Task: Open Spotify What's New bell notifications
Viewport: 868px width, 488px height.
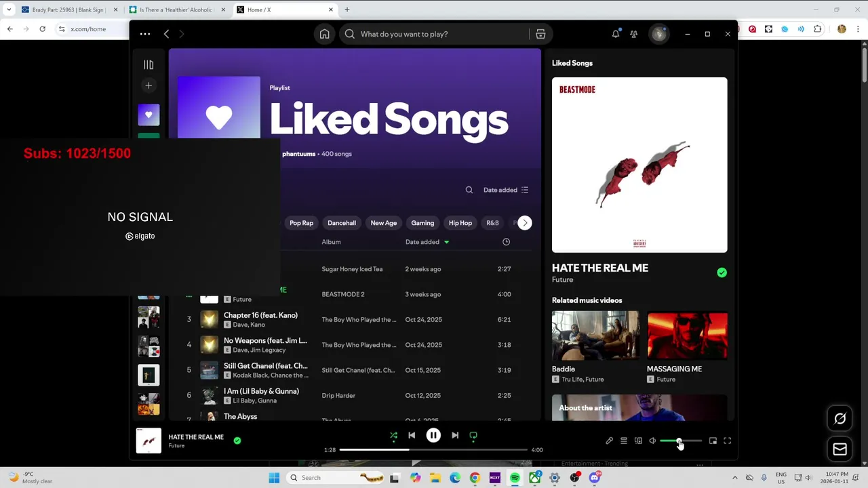Action: (616, 34)
